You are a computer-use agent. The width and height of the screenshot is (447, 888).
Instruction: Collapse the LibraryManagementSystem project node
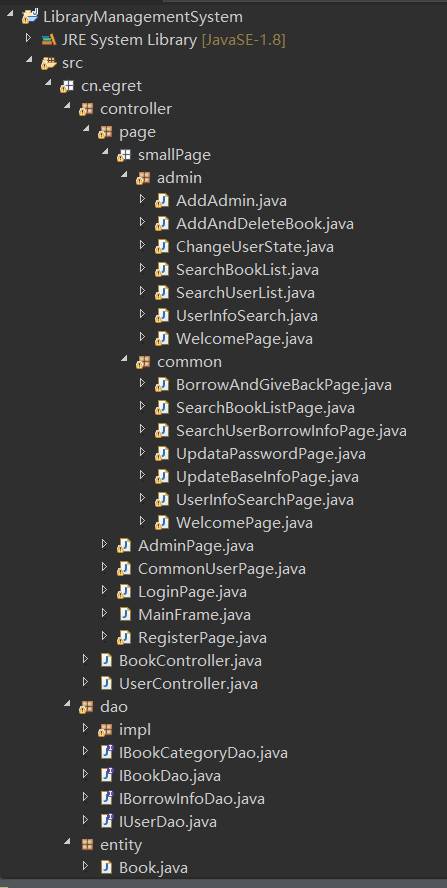click(10, 15)
